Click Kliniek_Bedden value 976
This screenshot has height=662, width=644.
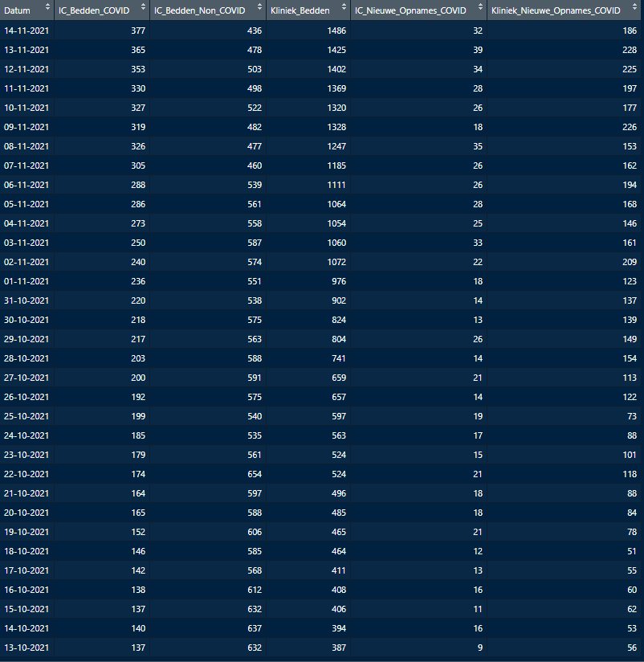(x=339, y=281)
